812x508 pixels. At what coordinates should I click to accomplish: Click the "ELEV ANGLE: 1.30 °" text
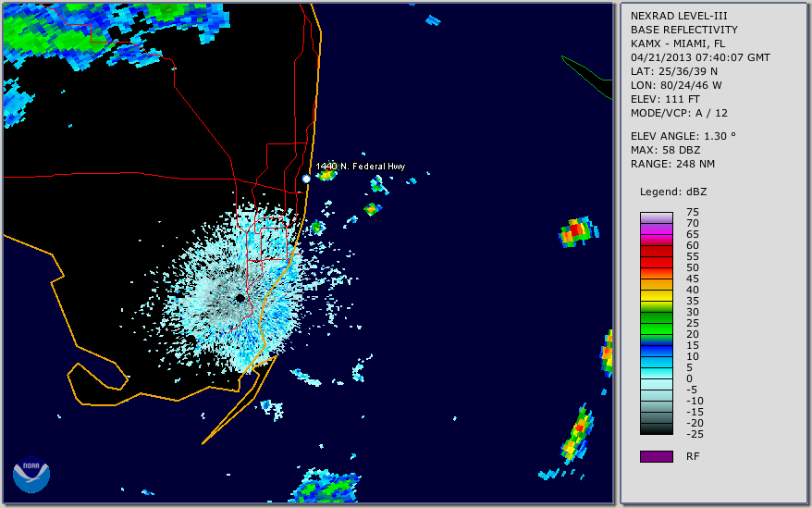pyautogui.click(x=683, y=136)
